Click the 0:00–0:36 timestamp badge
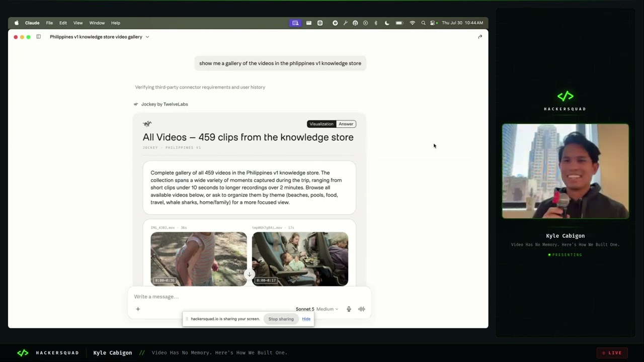The height and width of the screenshot is (362, 644). point(165,280)
